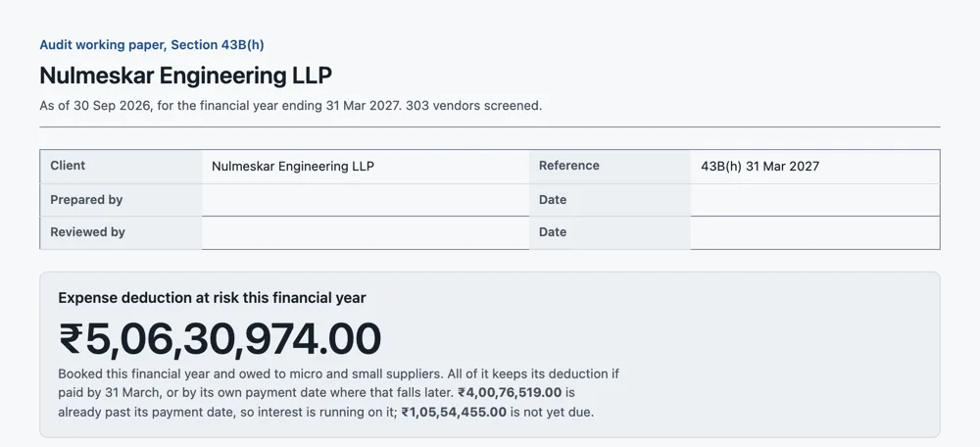The width and height of the screenshot is (980, 447).
Task: Click the Reference value 43B(h) 31 Mar 2027
Action: tap(760, 167)
